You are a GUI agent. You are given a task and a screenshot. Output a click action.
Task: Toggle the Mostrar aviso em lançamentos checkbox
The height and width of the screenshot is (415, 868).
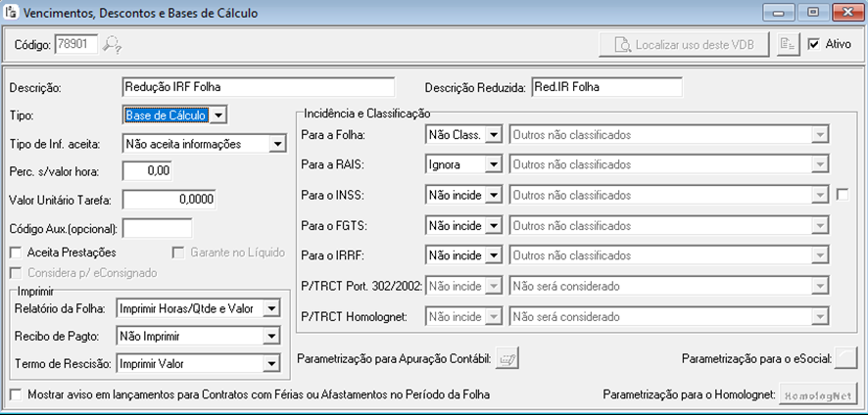point(15,394)
